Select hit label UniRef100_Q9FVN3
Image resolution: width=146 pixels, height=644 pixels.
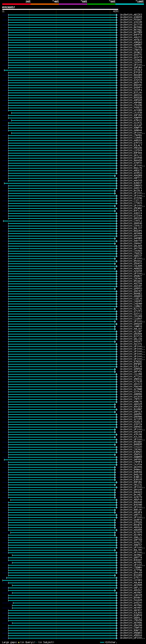(x=131, y=115)
